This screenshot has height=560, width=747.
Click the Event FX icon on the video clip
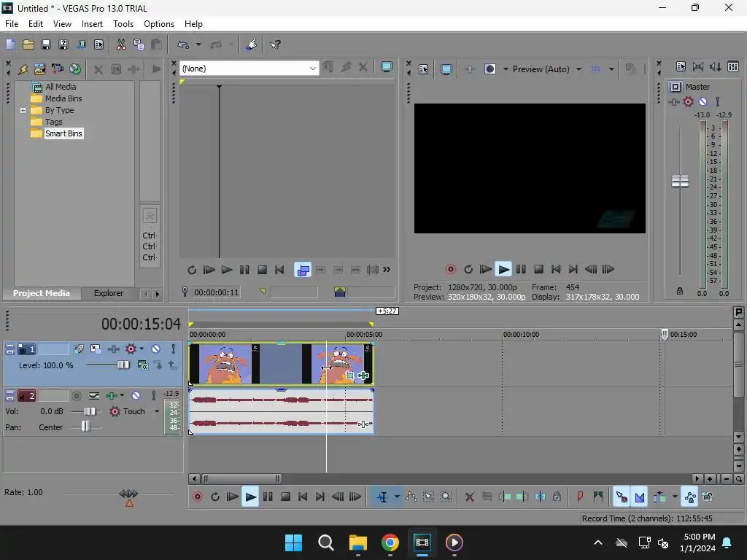[363, 376]
